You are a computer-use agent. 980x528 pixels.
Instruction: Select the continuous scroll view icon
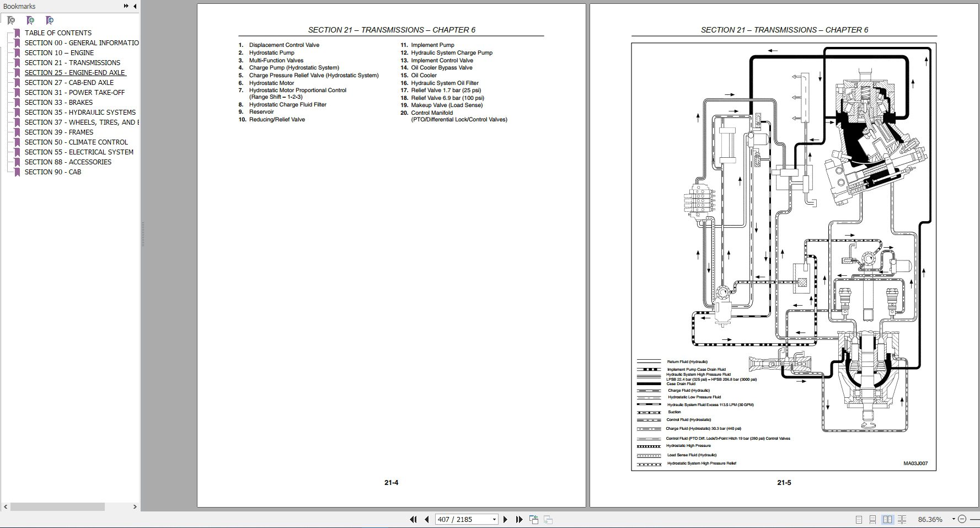click(x=873, y=519)
